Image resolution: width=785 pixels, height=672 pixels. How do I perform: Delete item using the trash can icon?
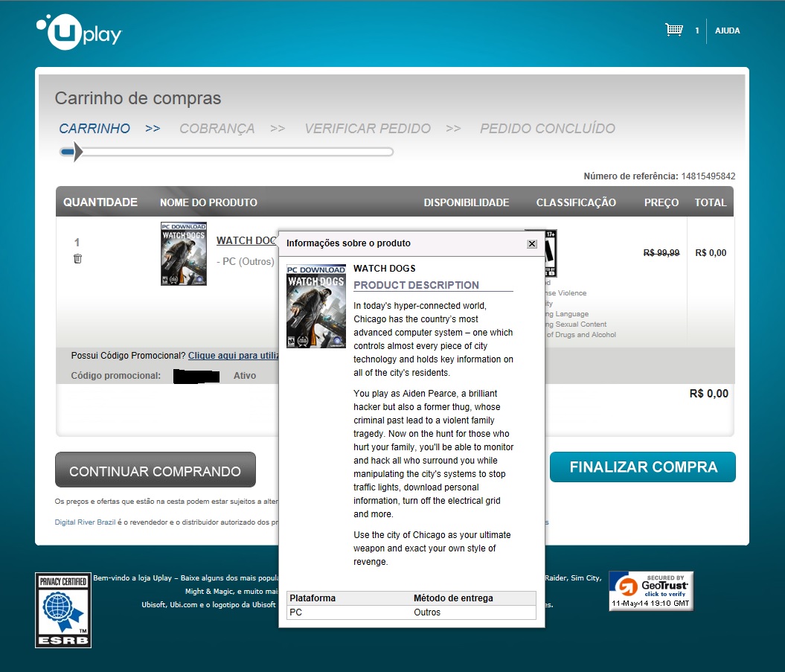[x=77, y=258]
